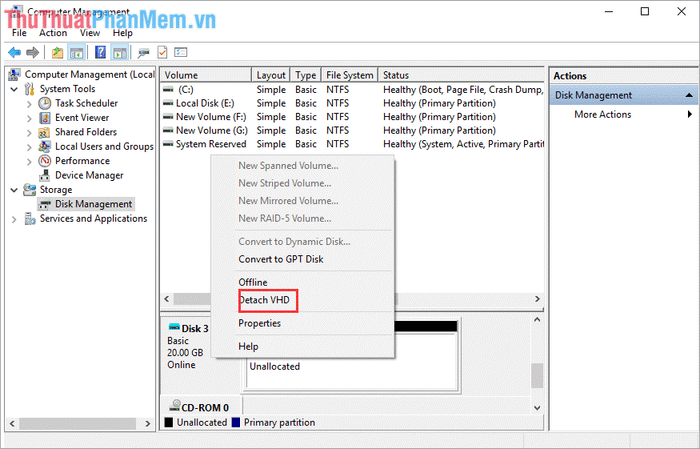Image resolution: width=700 pixels, height=449 pixels.
Task: Click the Disk 3 drive icon
Action: 174,328
